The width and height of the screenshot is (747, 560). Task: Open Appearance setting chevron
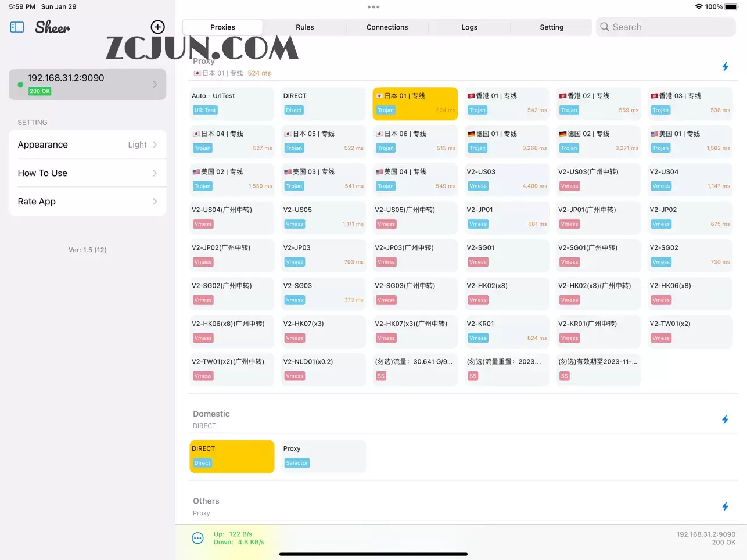pos(155,145)
